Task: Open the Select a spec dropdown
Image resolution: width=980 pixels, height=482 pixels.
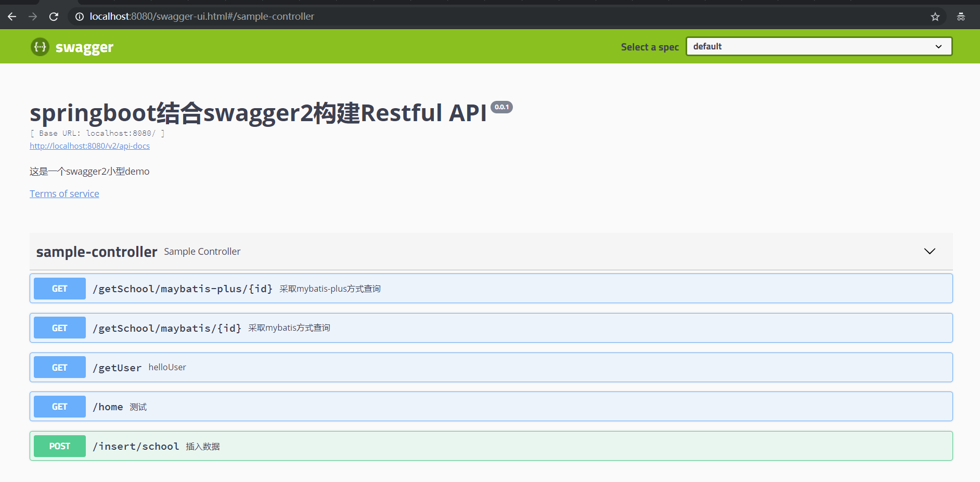Action: (x=819, y=46)
